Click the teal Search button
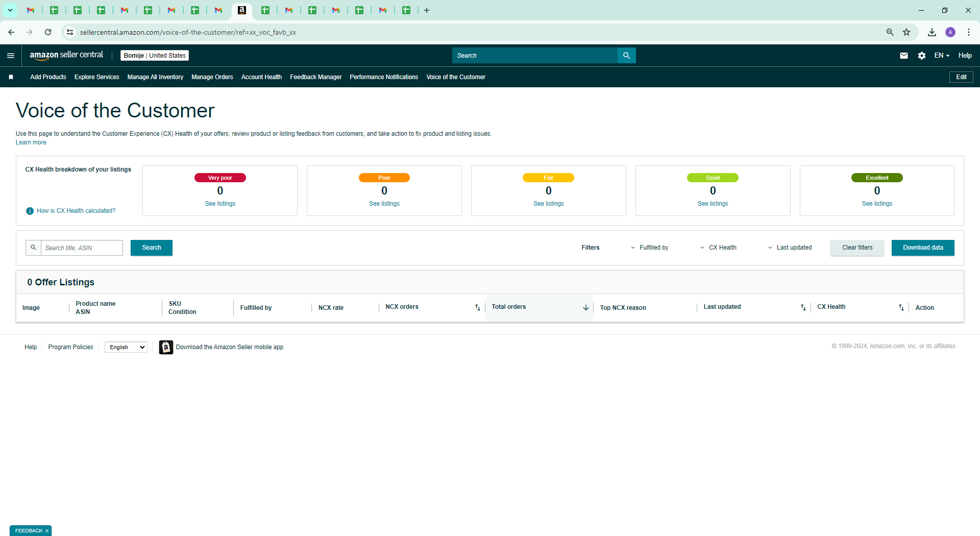Viewport: 980px width, 536px height. coord(152,248)
